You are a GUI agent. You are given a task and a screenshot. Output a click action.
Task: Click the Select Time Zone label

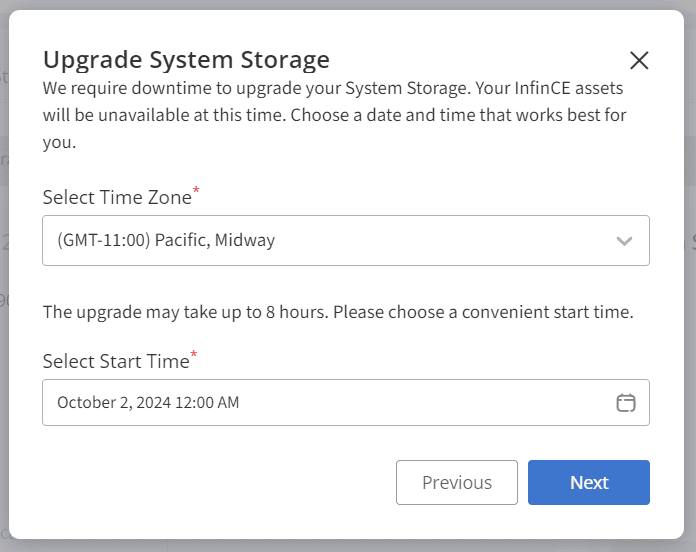pos(117,197)
